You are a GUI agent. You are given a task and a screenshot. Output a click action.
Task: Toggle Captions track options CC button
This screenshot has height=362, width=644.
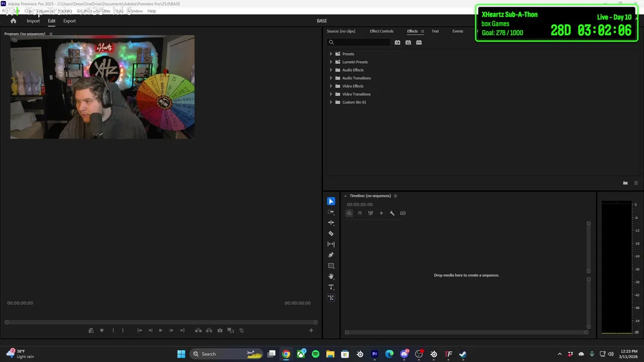[403, 213]
